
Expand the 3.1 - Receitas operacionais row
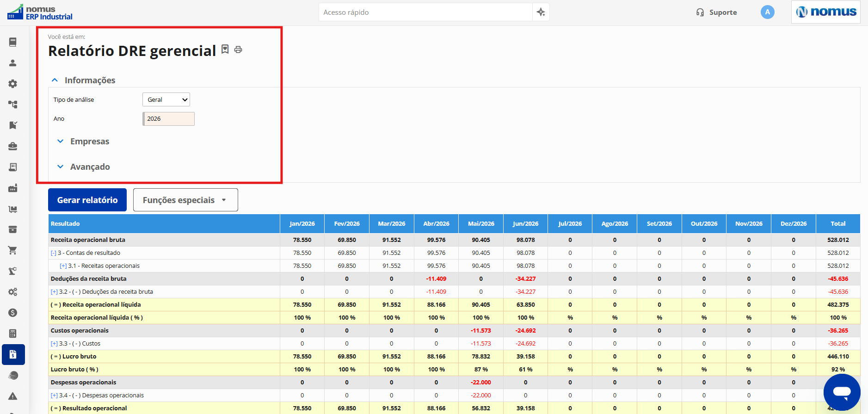63,266
